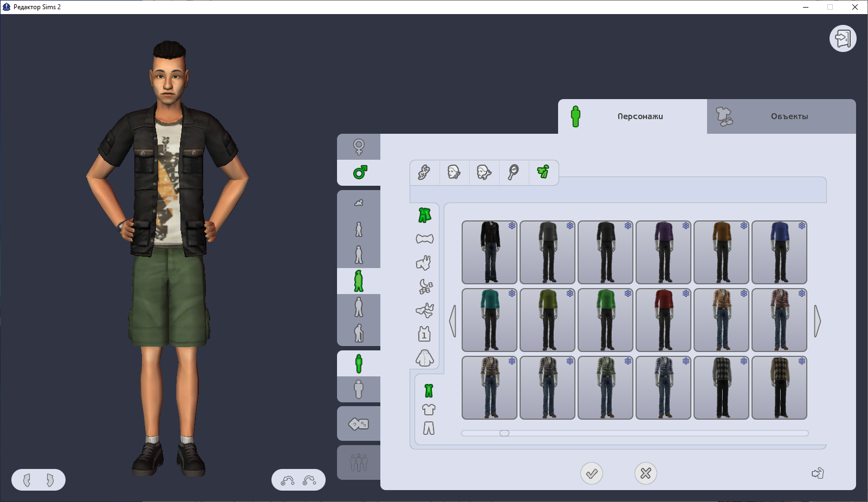
Task: Pick the olive green sweater outfit
Action: point(547,320)
